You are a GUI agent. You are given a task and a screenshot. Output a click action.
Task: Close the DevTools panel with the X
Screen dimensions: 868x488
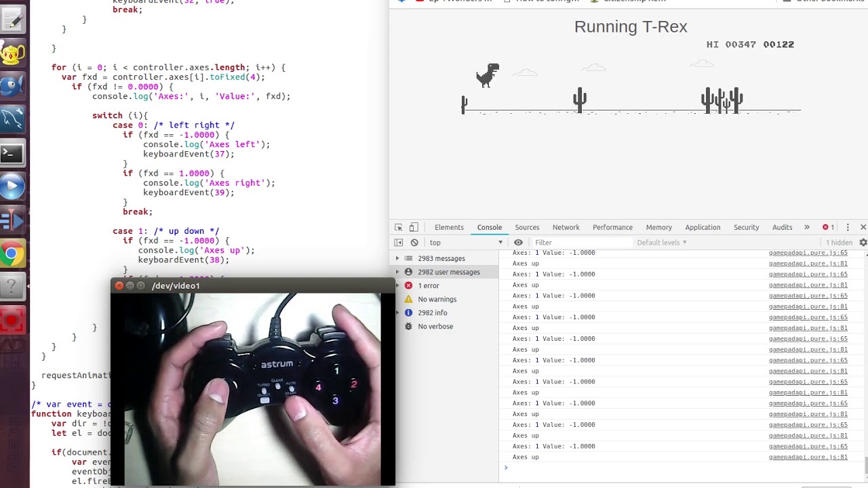click(x=863, y=227)
